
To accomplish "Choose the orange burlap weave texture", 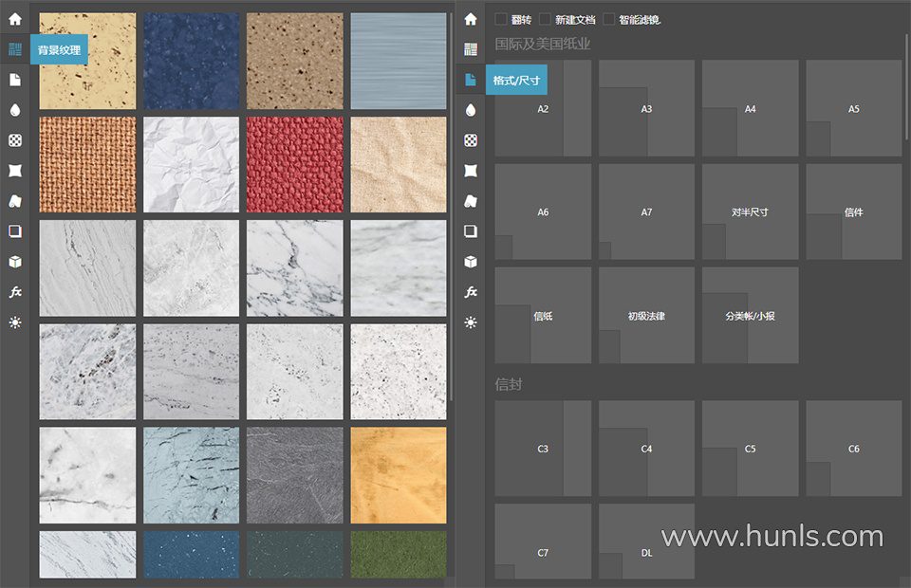I will point(87,164).
